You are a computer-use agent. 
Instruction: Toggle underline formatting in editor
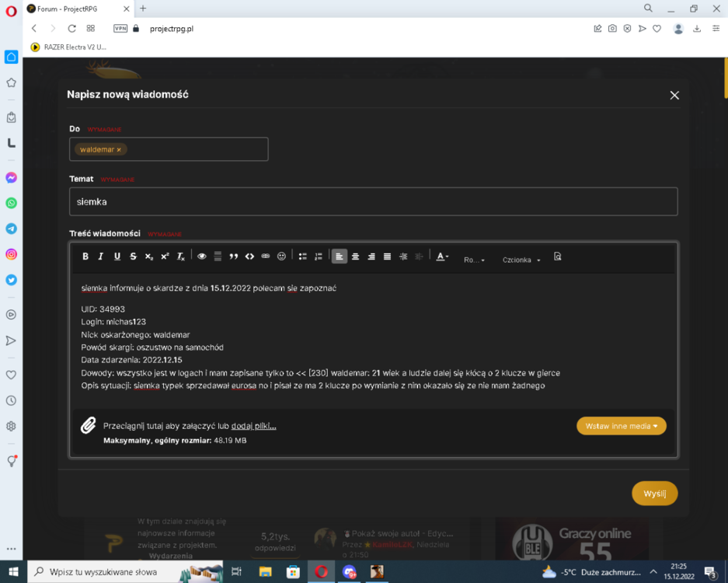(117, 257)
